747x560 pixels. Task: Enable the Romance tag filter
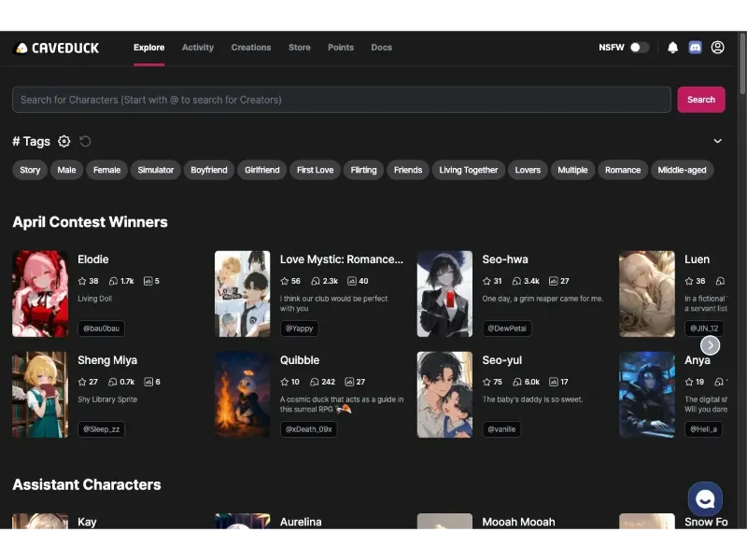[622, 170]
